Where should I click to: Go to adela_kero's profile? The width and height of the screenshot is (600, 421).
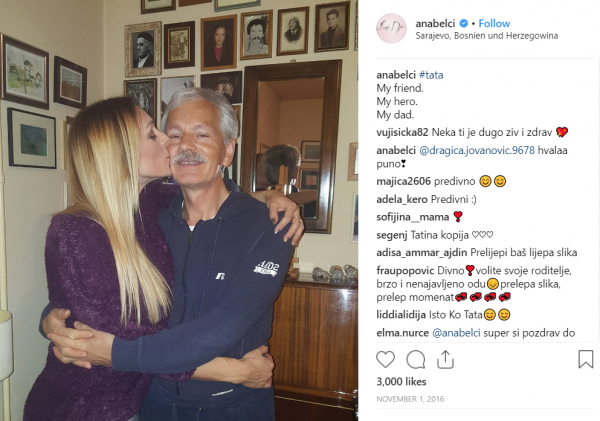(402, 199)
